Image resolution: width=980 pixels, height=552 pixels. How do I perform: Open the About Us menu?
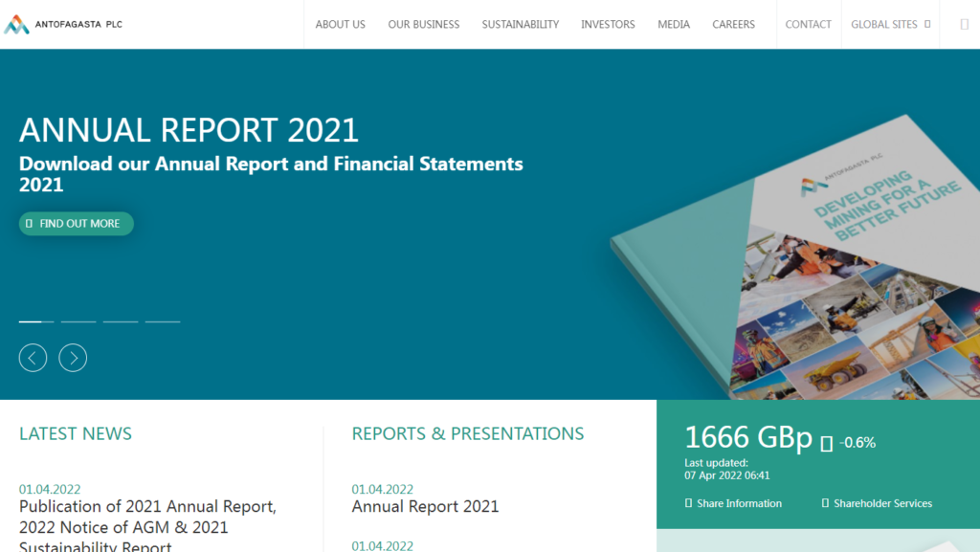tap(340, 24)
